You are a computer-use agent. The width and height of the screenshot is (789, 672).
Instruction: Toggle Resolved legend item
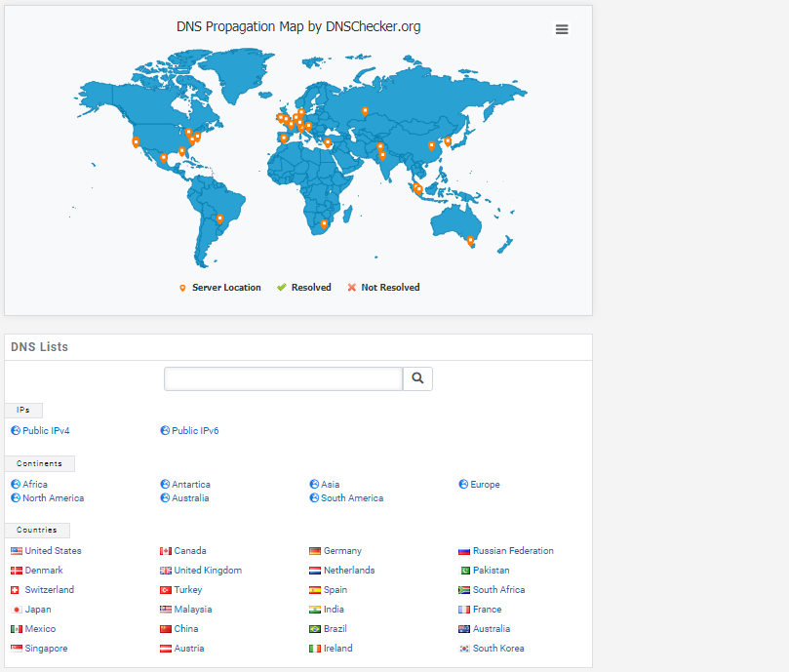click(x=304, y=288)
